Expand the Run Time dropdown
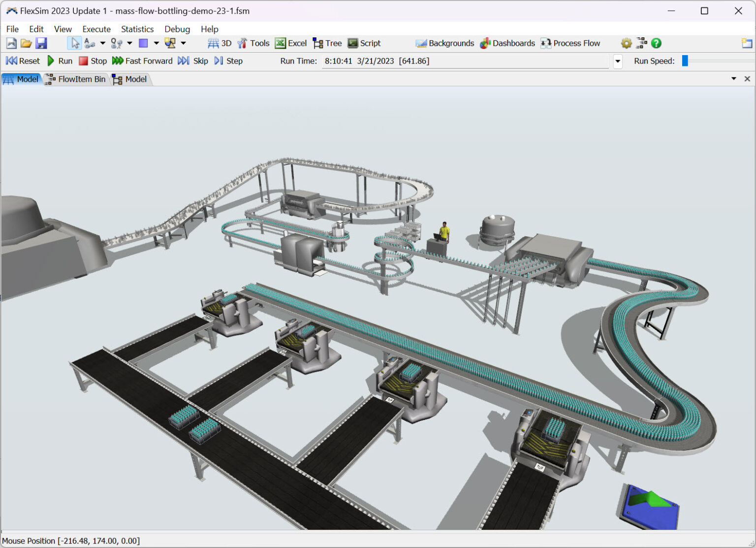 coord(617,61)
